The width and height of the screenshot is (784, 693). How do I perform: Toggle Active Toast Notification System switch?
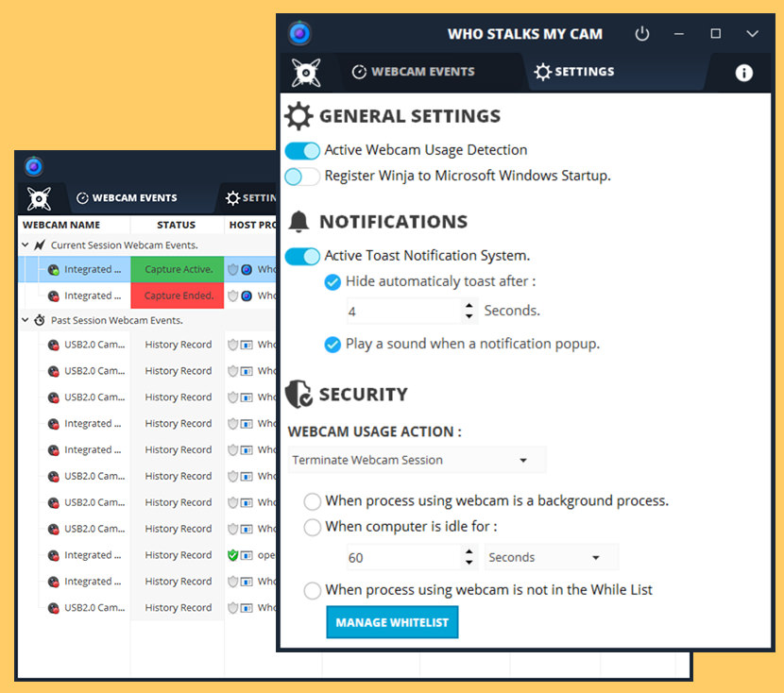302,256
